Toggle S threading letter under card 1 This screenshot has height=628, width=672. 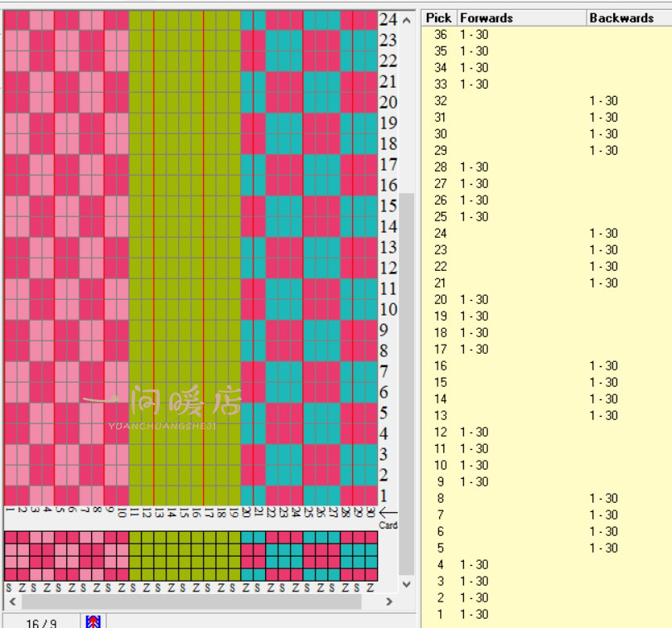tap(9, 588)
